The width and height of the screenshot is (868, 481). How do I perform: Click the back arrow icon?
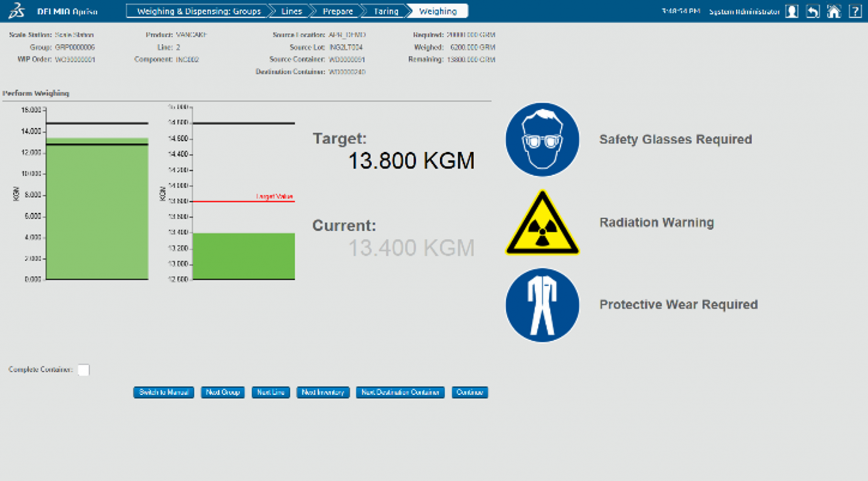click(812, 11)
